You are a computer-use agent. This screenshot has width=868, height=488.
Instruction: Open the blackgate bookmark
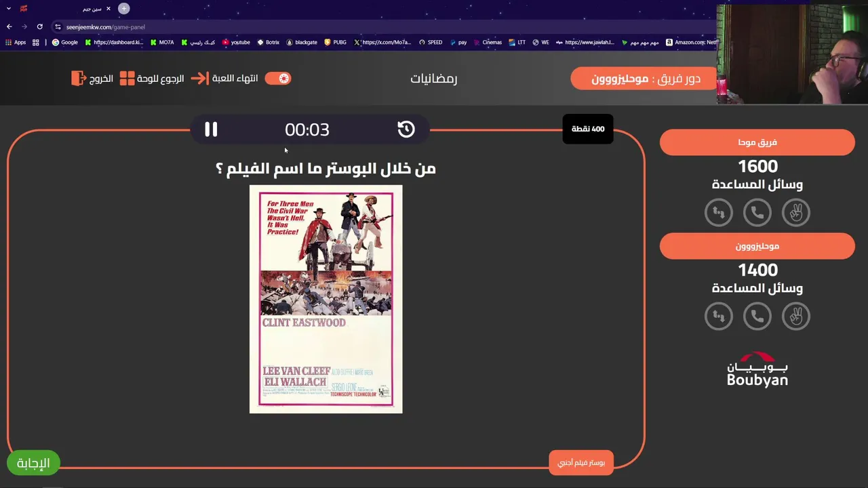(x=302, y=42)
